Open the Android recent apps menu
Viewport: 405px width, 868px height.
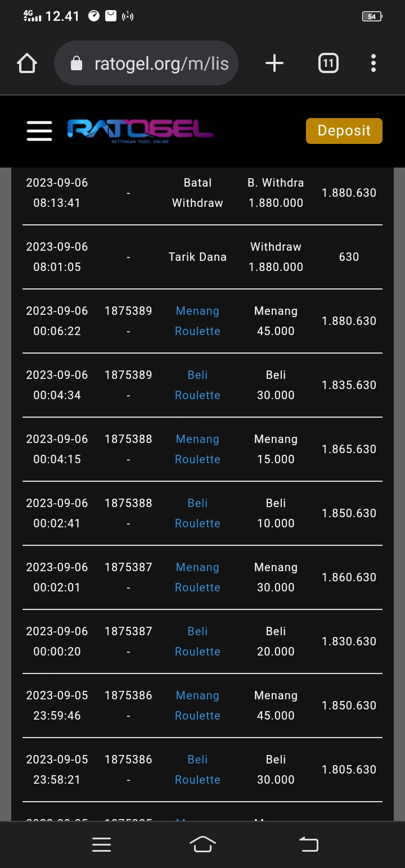coord(101,844)
